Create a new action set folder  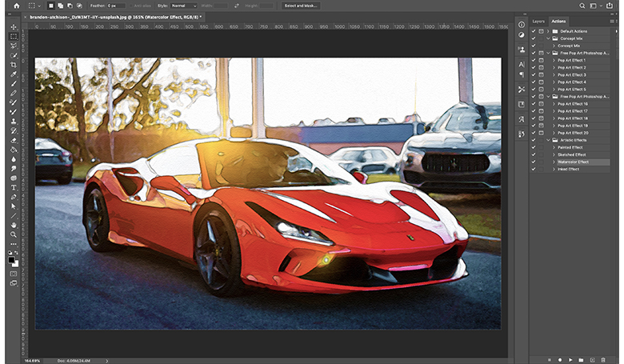pos(581,360)
